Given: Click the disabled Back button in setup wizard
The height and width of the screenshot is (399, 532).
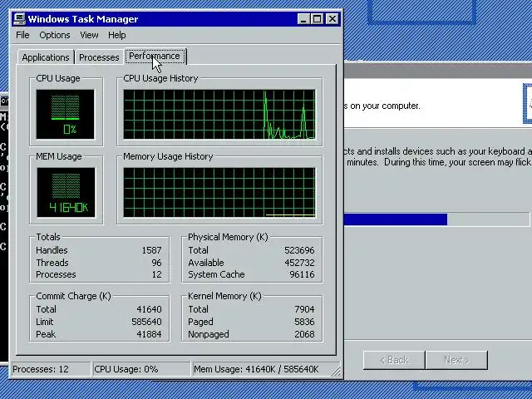Looking at the screenshot, I should click(x=394, y=360).
